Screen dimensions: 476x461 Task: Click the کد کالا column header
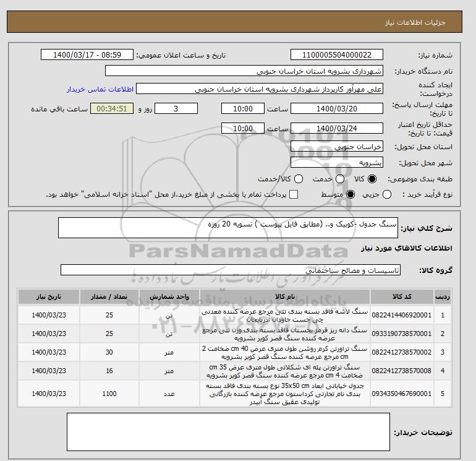tap(402, 297)
